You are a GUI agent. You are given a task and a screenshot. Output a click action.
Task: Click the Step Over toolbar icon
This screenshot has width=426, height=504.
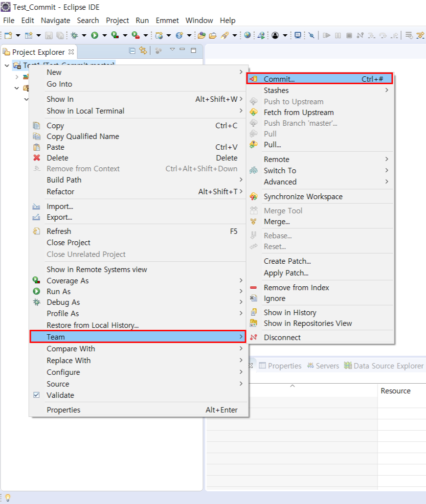click(x=382, y=35)
